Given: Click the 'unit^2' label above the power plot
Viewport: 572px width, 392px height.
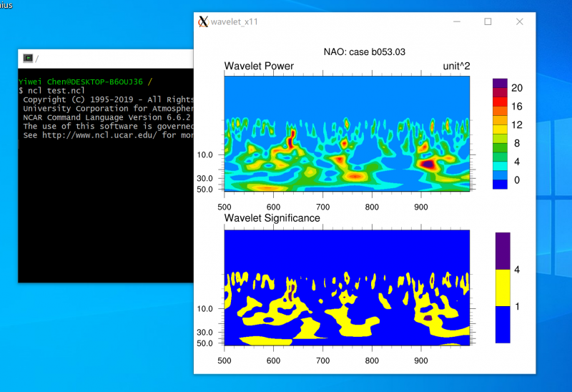Looking at the screenshot, I should coord(456,67).
